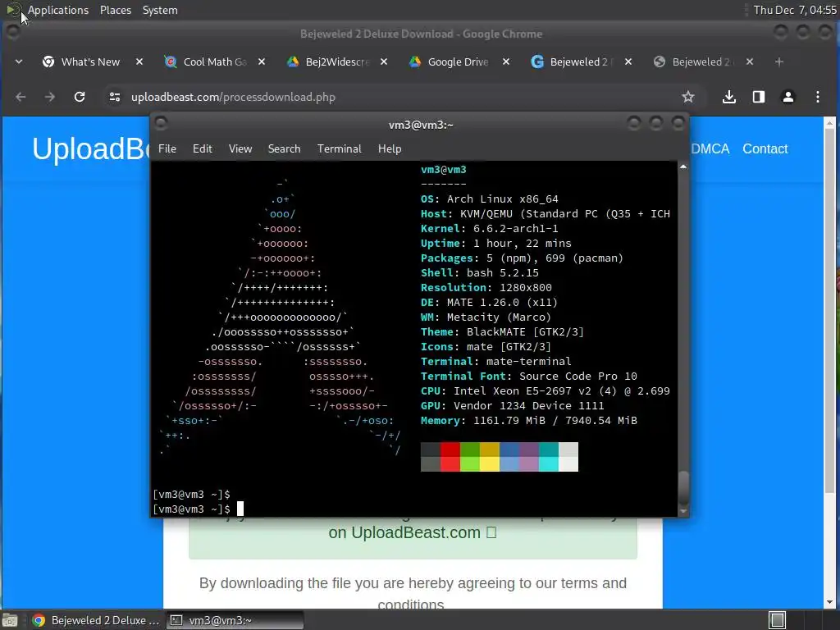Click the vm3@vm3 header text in terminal
The width and height of the screenshot is (840, 630).
click(444, 170)
